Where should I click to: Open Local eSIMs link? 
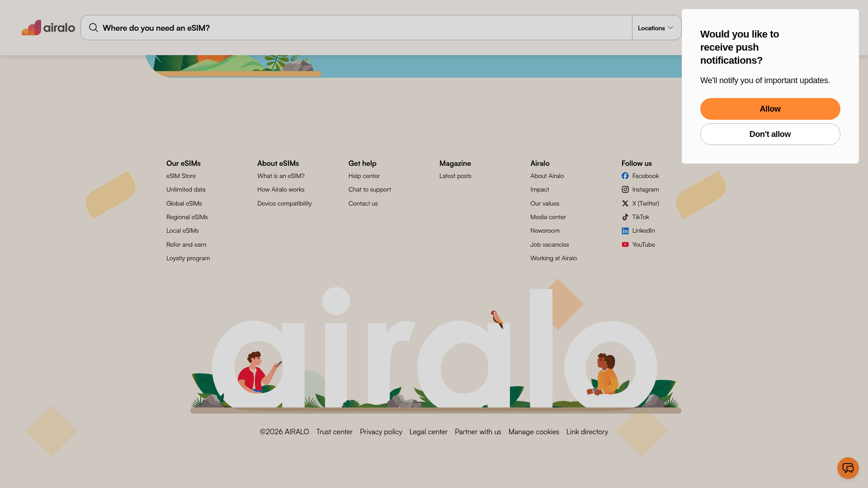point(183,230)
